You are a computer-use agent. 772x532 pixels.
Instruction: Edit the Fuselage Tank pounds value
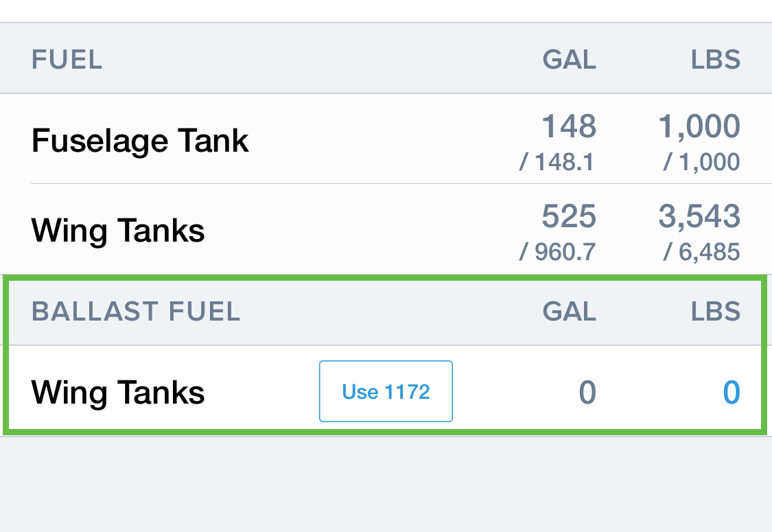tap(699, 126)
